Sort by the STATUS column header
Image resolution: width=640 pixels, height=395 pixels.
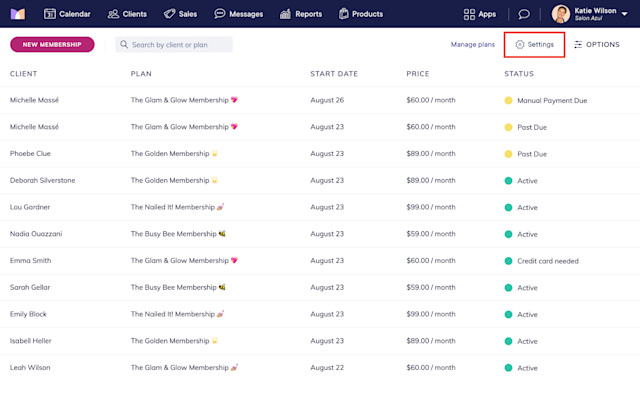pos(519,74)
